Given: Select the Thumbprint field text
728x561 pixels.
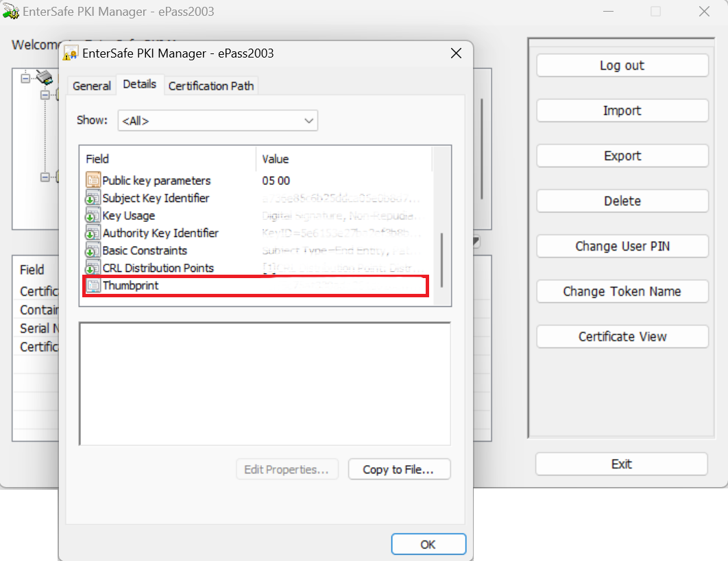Looking at the screenshot, I should click(130, 286).
